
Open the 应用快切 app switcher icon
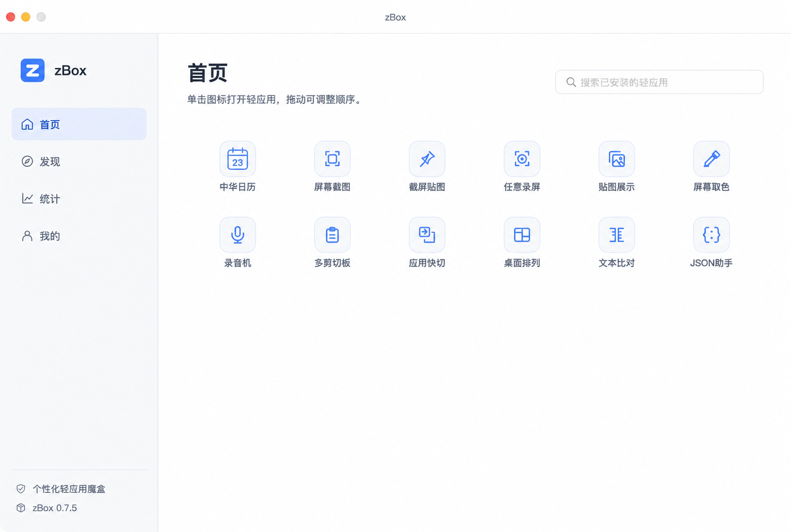(x=427, y=235)
